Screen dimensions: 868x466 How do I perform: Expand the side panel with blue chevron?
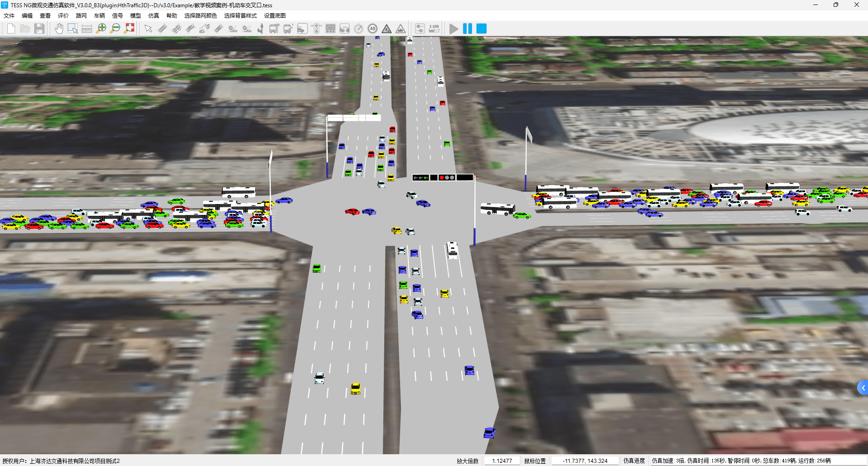tap(863, 388)
